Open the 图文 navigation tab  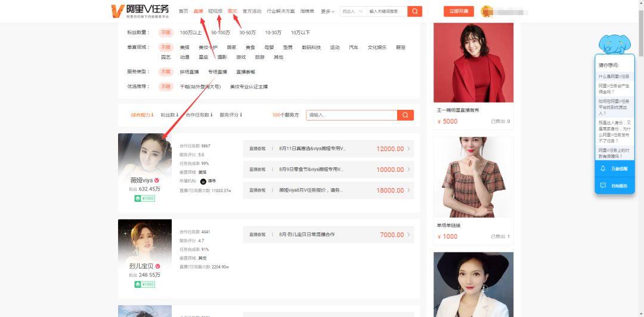click(233, 11)
